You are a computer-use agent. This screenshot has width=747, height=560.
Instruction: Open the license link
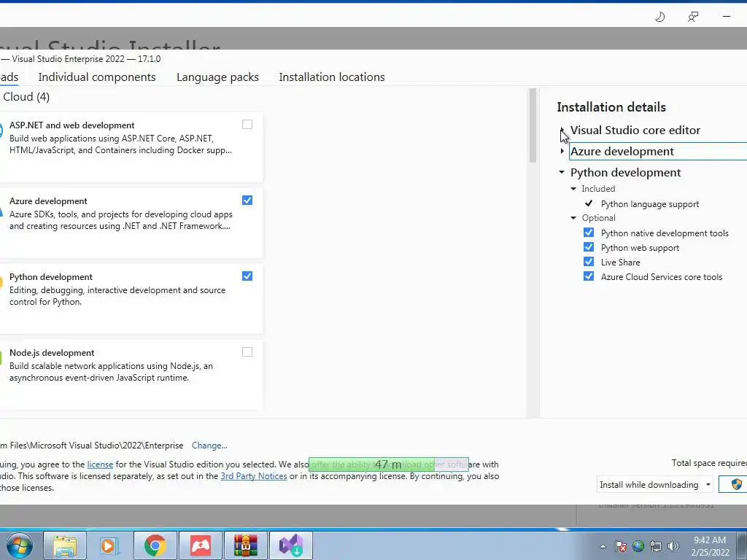click(x=100, y=464)
